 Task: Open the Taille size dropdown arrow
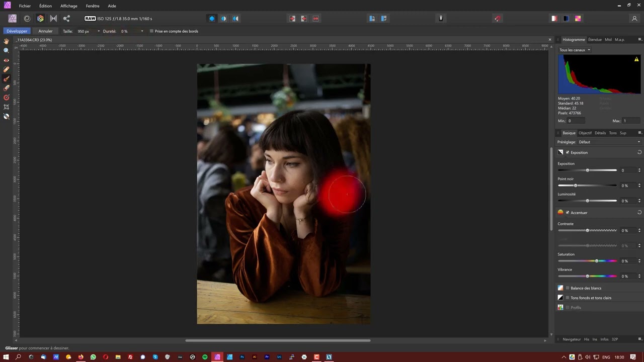click(x=99, y=31)
